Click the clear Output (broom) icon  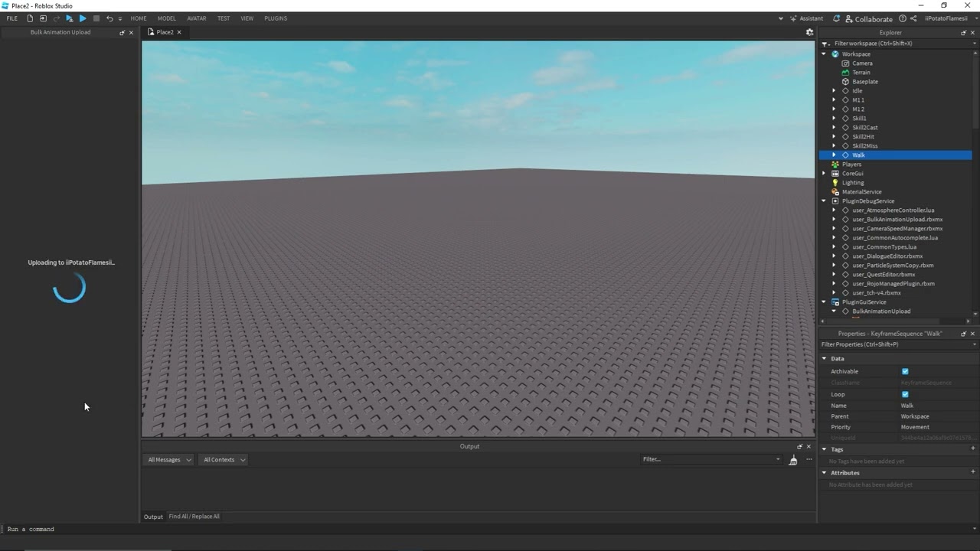(x=793, y=460)
